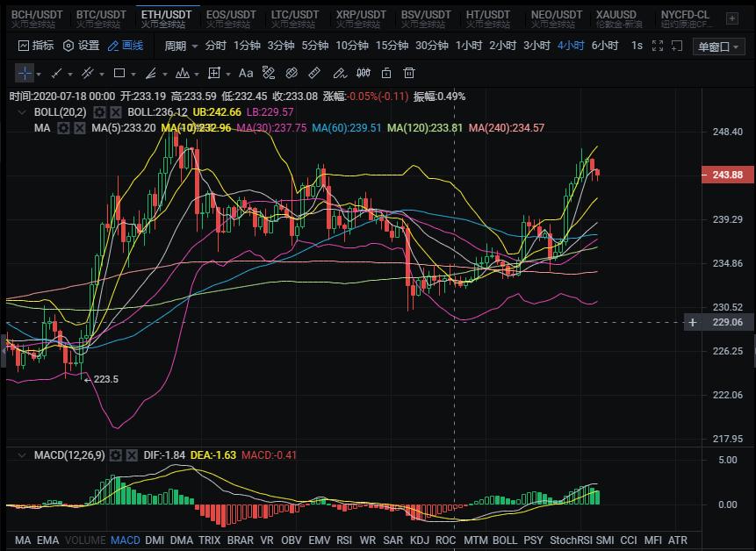The image size is (756, 551).
Task: Open MACD indicator settings gear
Action: click(116, 455)
